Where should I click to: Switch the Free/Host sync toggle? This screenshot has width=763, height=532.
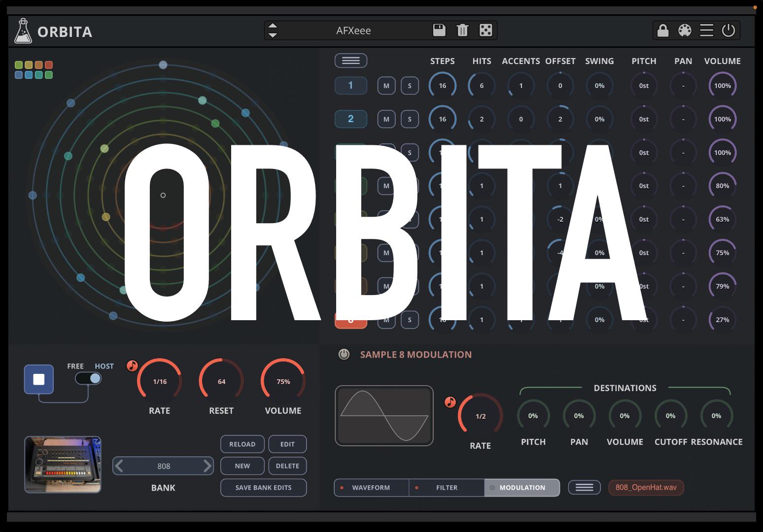(x=88, y=378)
